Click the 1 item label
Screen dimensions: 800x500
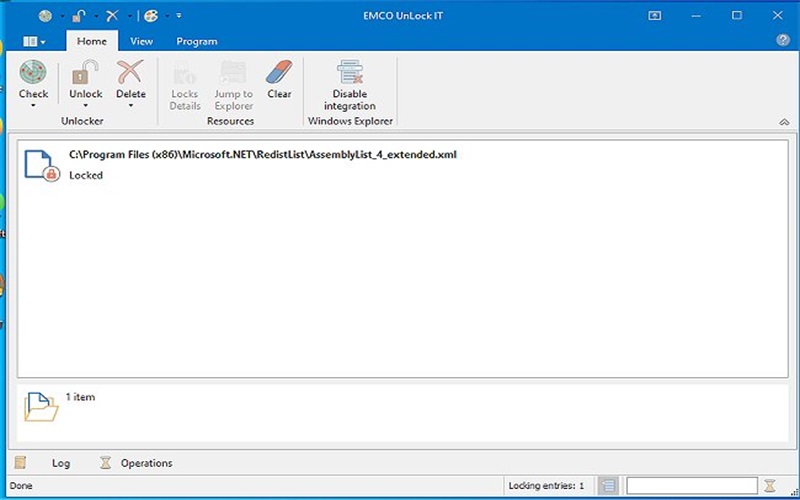80,397
